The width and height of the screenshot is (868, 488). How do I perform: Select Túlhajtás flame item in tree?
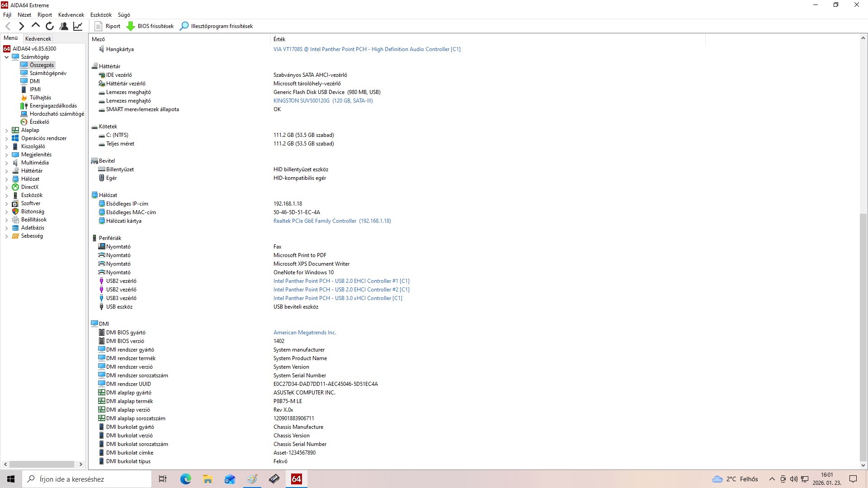[x=40, y=98]
